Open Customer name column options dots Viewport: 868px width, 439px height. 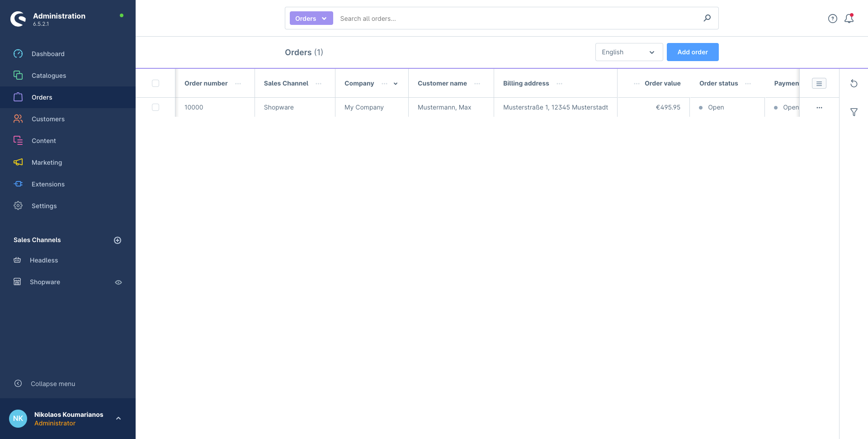(477, 84)
